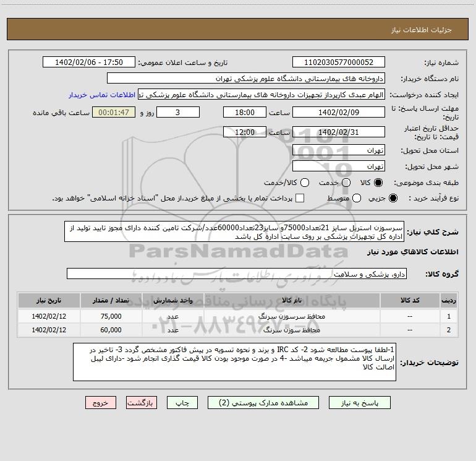Select the متوسط purchase type radio
Screen dimensions: 476x461
(x=357, y=198)
